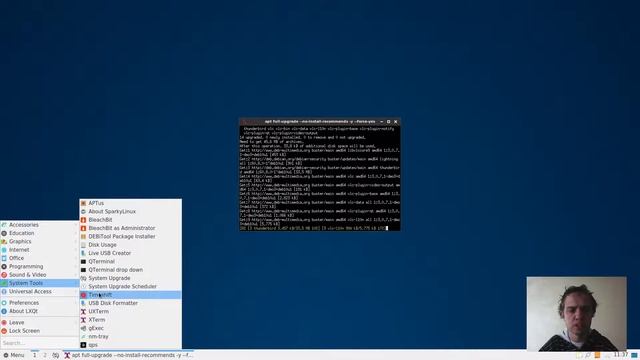
Task: Choose Lock Screen
Action: (40, 331)
